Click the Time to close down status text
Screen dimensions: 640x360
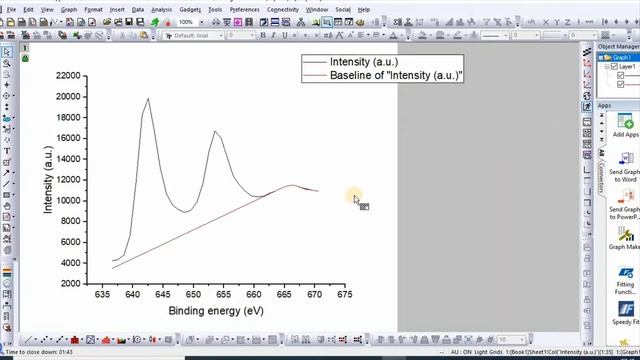pyautogui.click(x=39, y=352)
